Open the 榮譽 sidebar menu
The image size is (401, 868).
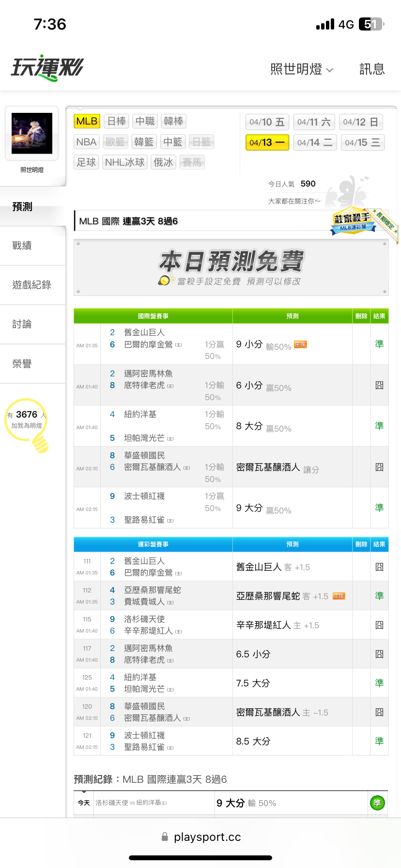click(32, 364)
